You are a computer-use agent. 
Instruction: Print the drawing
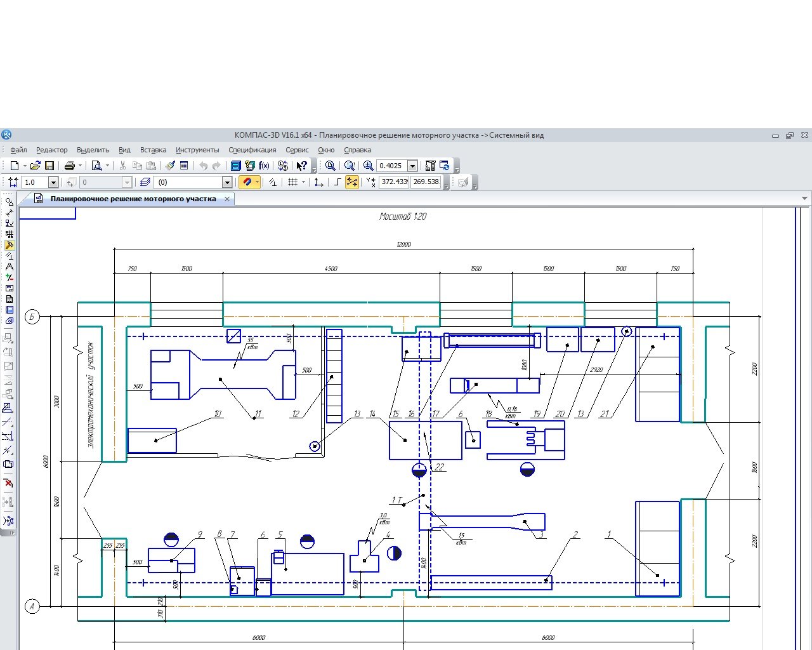click(x=70, y=166)
